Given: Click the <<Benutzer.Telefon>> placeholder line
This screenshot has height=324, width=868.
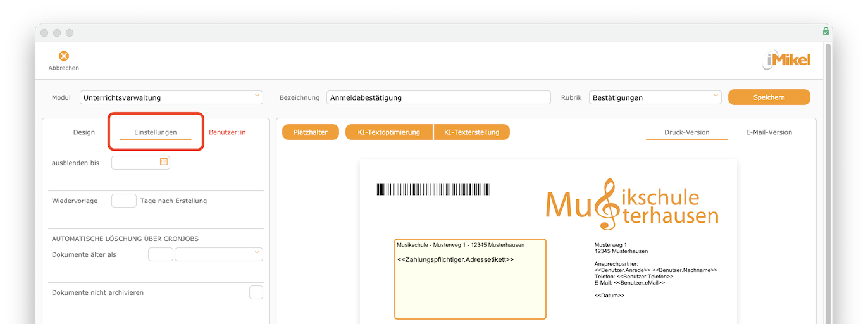Looking at the screenshot, I should (x=634, y=277).
